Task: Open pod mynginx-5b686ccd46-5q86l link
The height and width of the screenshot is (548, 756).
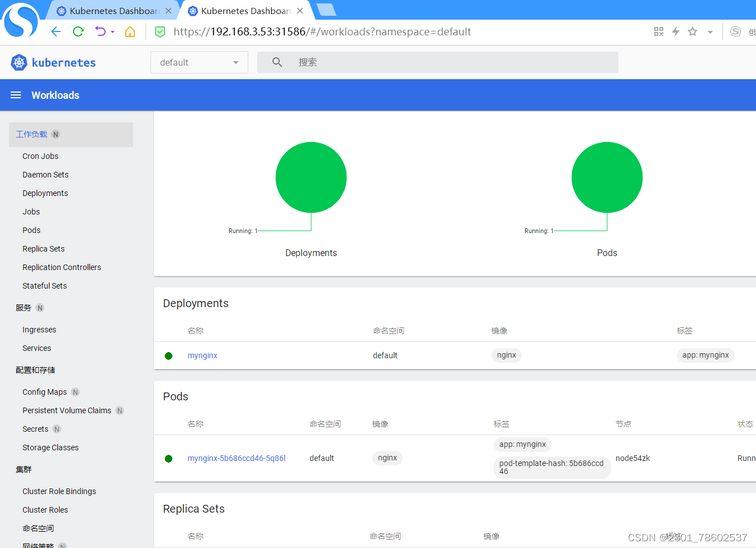Action: point(236,458)
